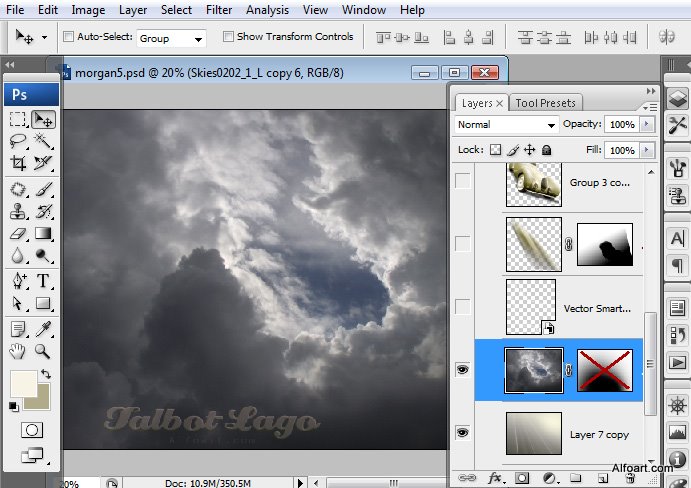The image size is (691, 488).
Task: Select the Lasso tool
Action: point(18,141)
